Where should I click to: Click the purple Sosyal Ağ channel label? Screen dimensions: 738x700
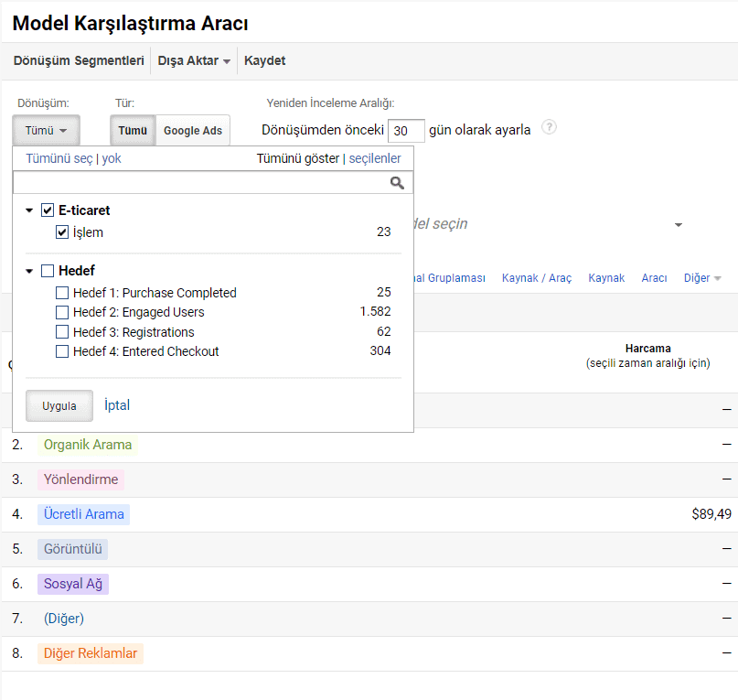73,584
